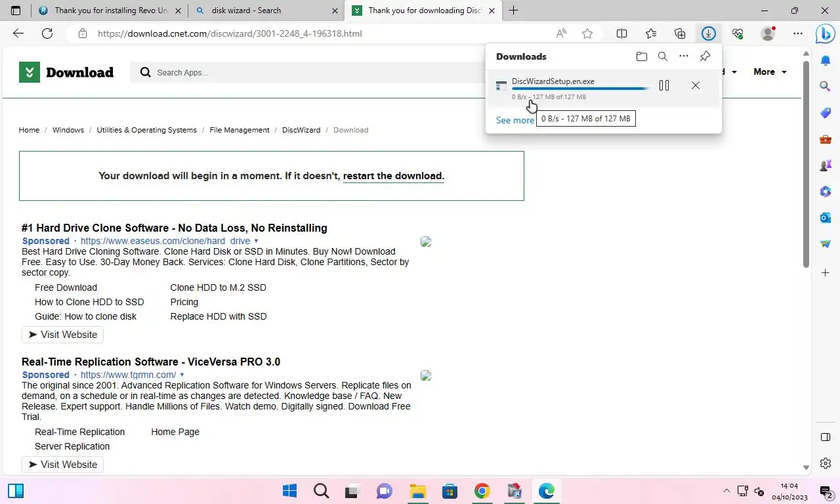
Task: Open File Management breadcrumb
Action: pyautogui.click(x=240, y=130)
